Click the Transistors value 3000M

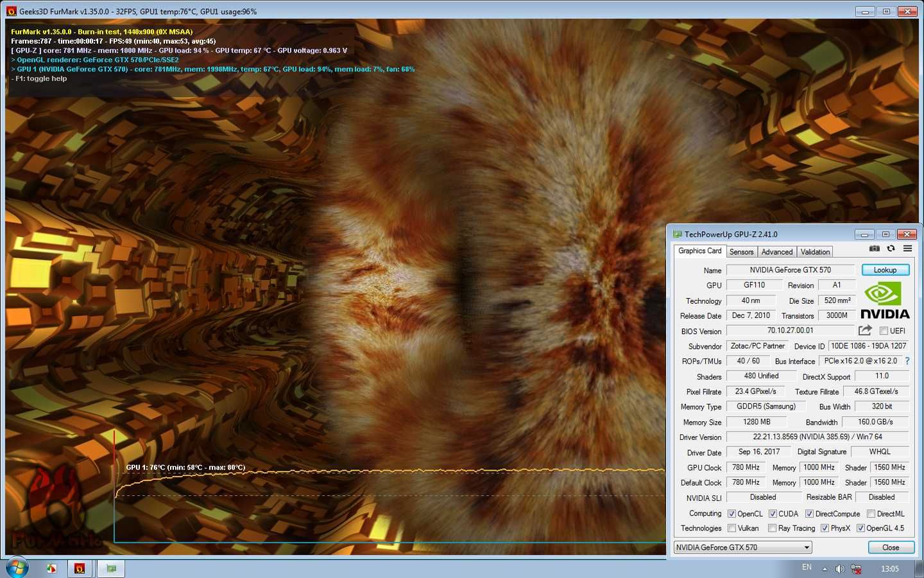point(837,315)
